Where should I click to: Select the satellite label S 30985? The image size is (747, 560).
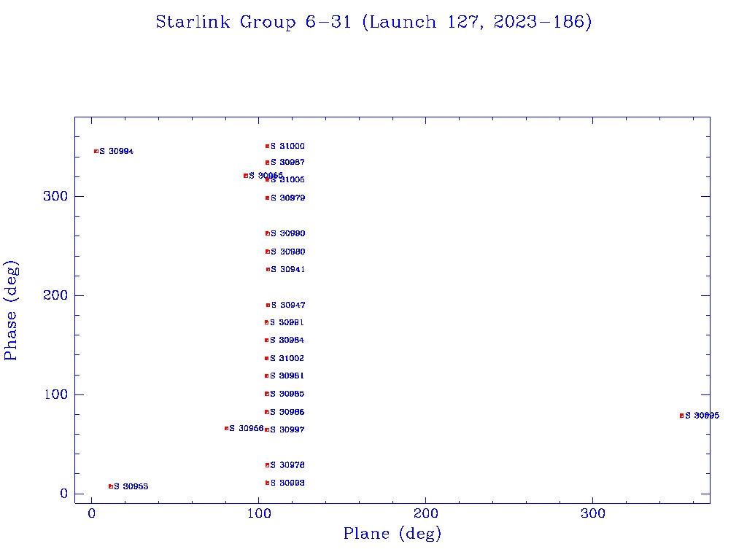[x=287, y=394]
